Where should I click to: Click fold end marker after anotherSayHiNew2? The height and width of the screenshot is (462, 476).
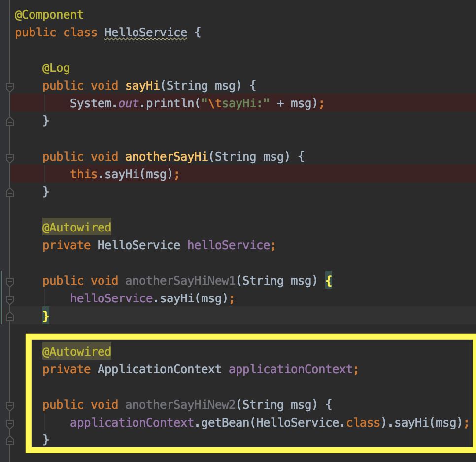point(10,440)
